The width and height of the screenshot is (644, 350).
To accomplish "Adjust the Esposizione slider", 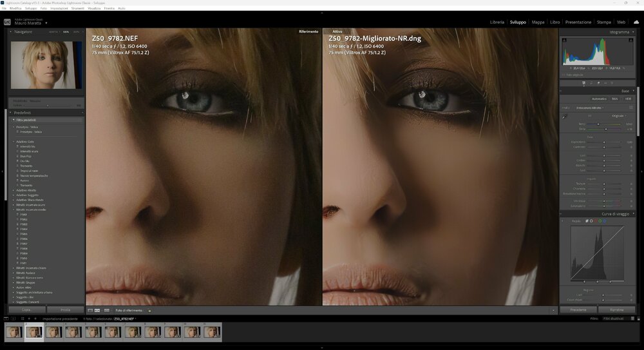I will tap(604, 142).
